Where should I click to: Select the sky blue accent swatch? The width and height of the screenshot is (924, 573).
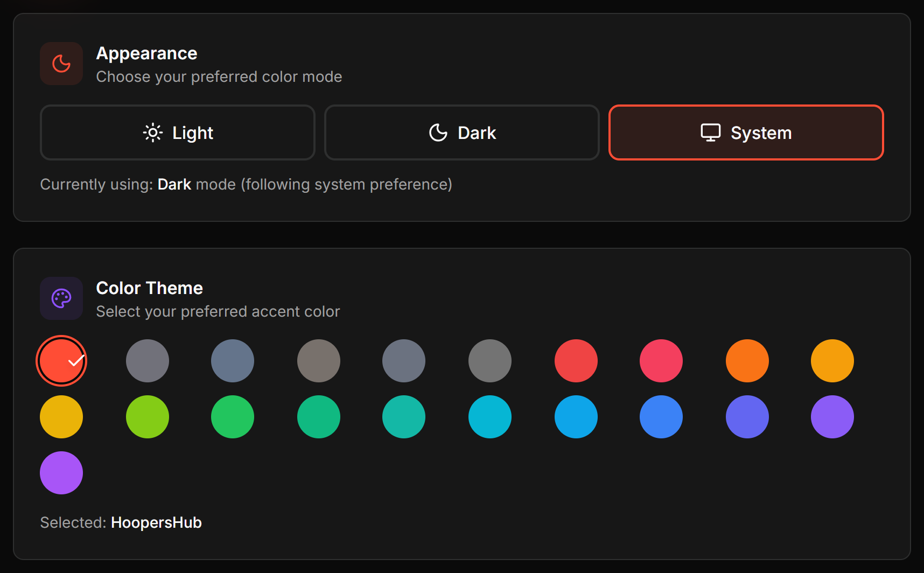(576, 417)
